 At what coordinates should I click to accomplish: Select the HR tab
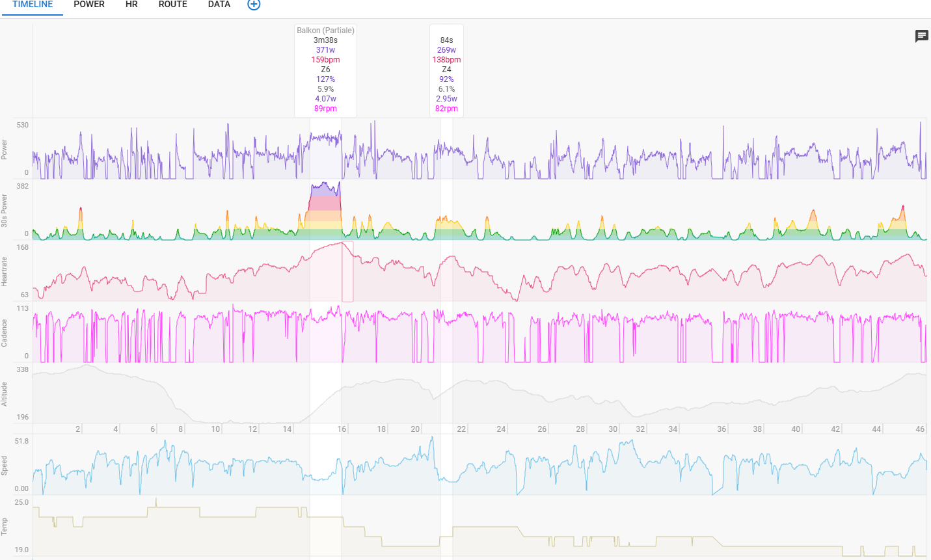pyautogui.click(x=131, y=5)
